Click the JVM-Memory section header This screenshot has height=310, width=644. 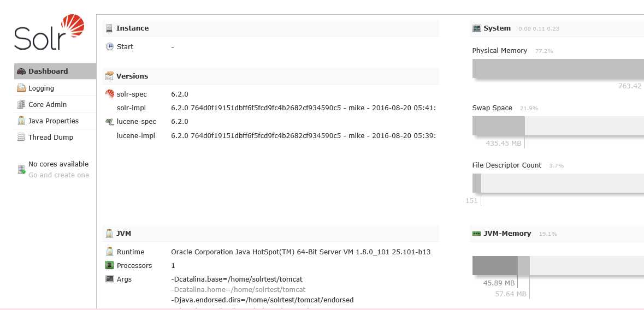(557, 233)
